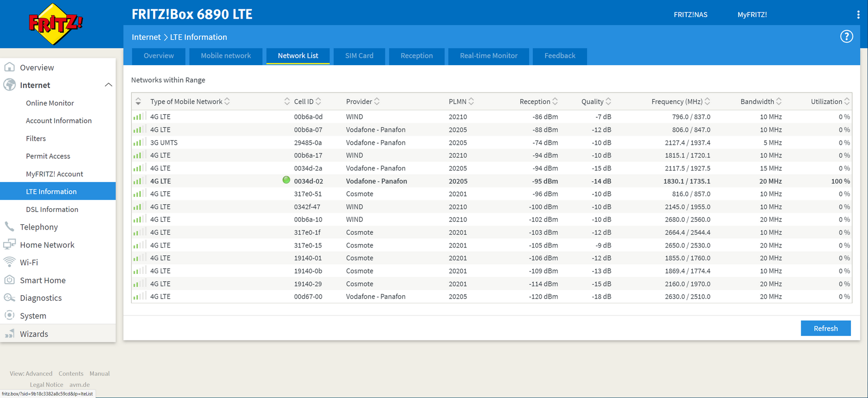Click Internet in the breadcrumb
This screenshot has width=868, height=398.
tap(146, 37)
